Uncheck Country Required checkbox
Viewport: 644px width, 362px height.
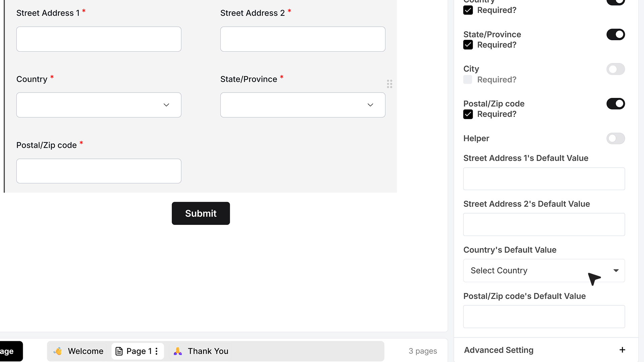tap(468, 10)
